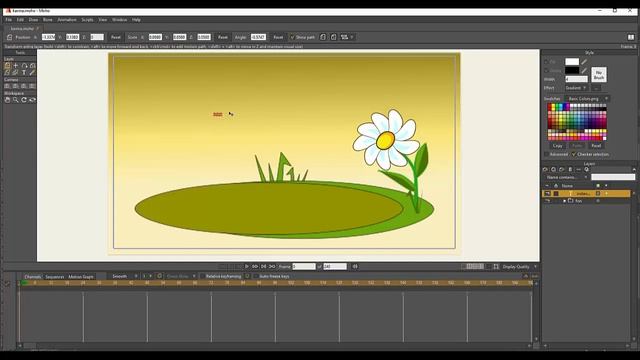This screenshot has width=640, height=360.
Task: Toggle Relative keyframing checkbox
Action: coord(202,276)
